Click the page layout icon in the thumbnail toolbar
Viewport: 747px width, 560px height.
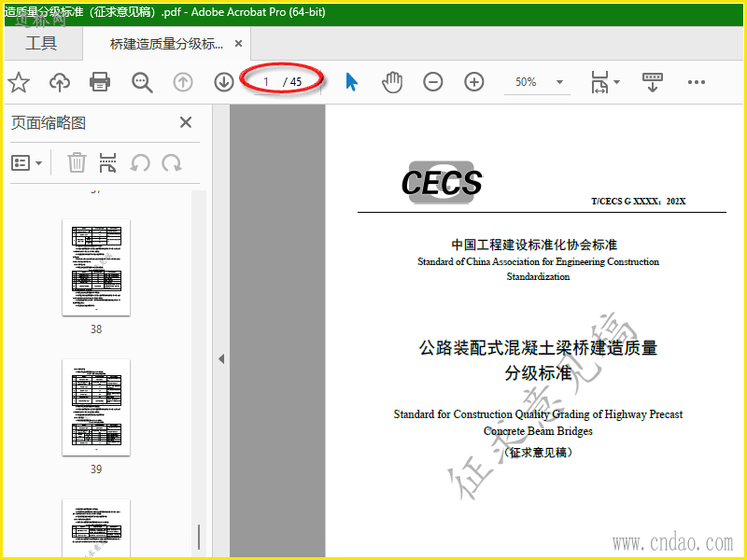[x=107, y=162]
